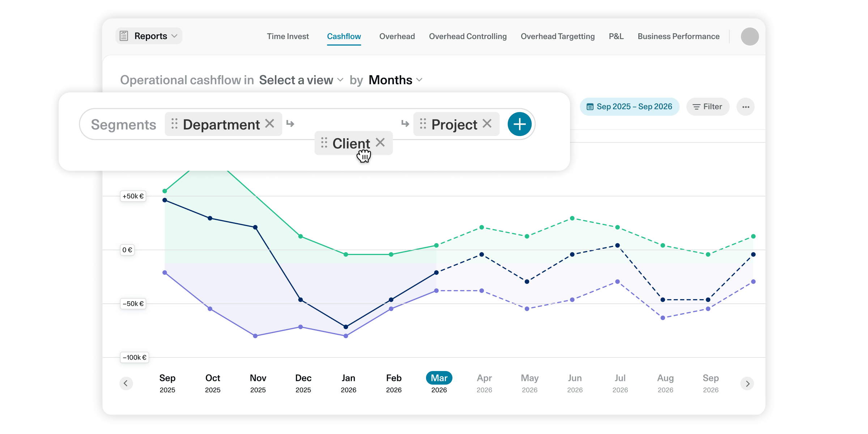The image size is (868, 434).
Task: Switch to the P&L tab
Action: click(616, 37)
